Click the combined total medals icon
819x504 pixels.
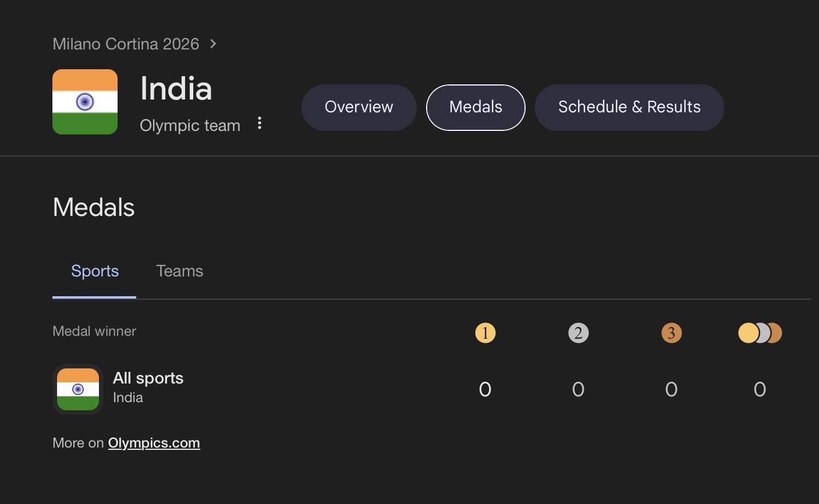(760, 333)
